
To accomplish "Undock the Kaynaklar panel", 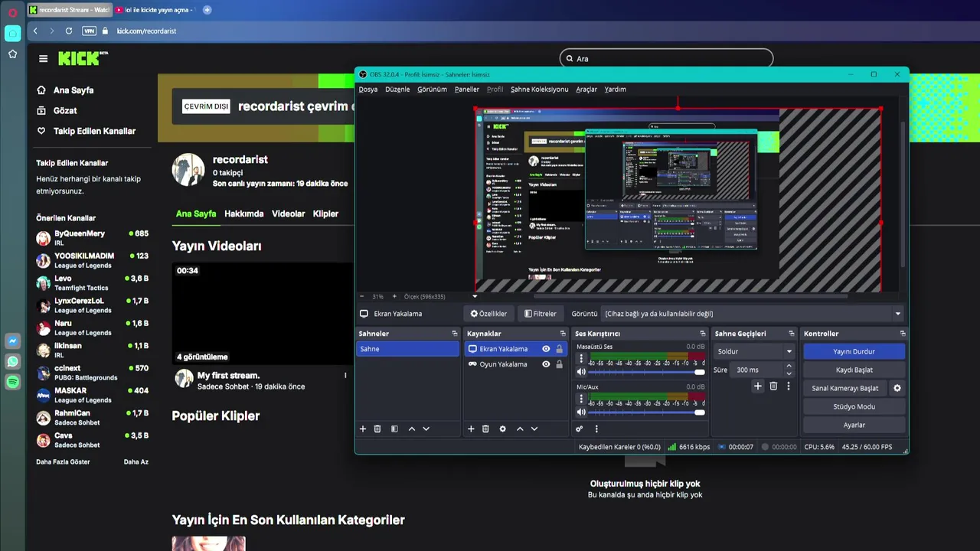I will coord(563,334).
